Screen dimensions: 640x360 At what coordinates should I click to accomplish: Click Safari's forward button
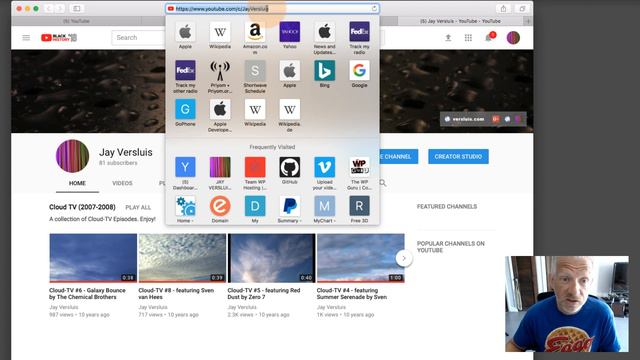pyautogui.click(x=60, y=9)
